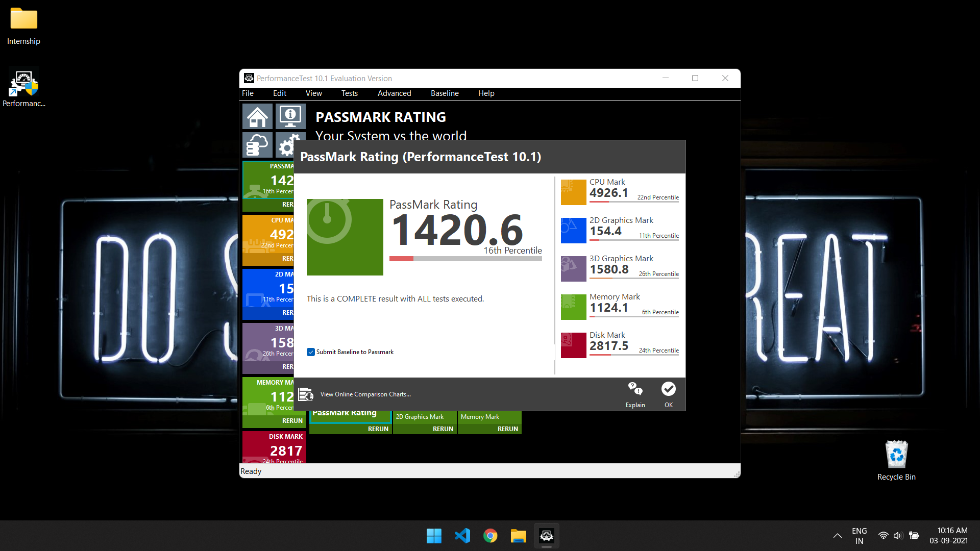The height and width of the screenshot is (551, 980).
Task: Click View Online Comparison Charts link
Action: point(365,394)
